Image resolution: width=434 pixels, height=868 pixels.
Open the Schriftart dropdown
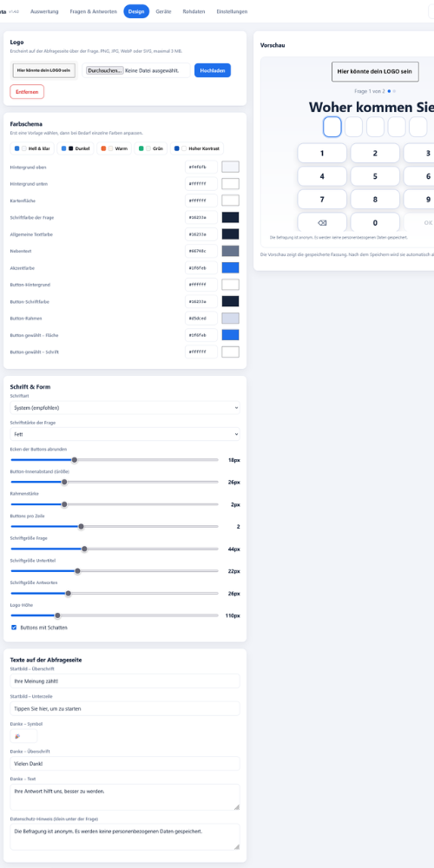pos(125,407)
